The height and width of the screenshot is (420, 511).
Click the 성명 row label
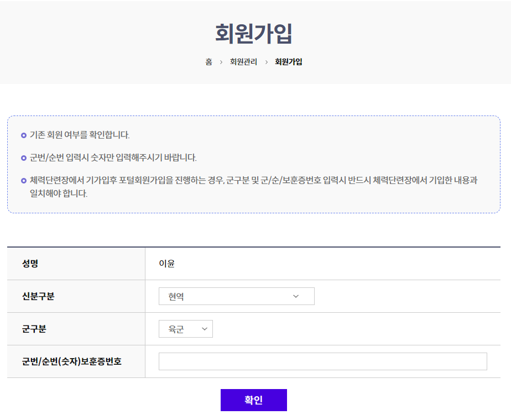[30, 264]
